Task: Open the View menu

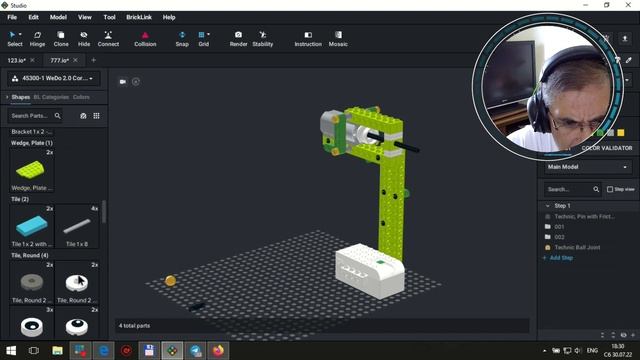Action: (x=85, y=17)
